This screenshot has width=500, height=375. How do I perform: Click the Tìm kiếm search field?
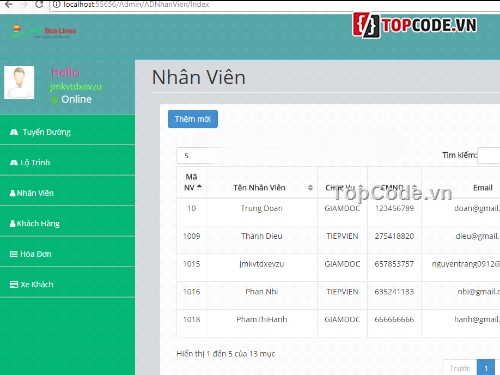489,155
